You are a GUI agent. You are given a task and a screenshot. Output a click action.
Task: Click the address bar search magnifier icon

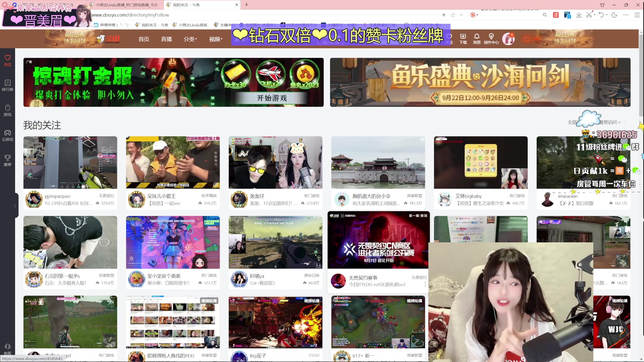coord(545,15)
